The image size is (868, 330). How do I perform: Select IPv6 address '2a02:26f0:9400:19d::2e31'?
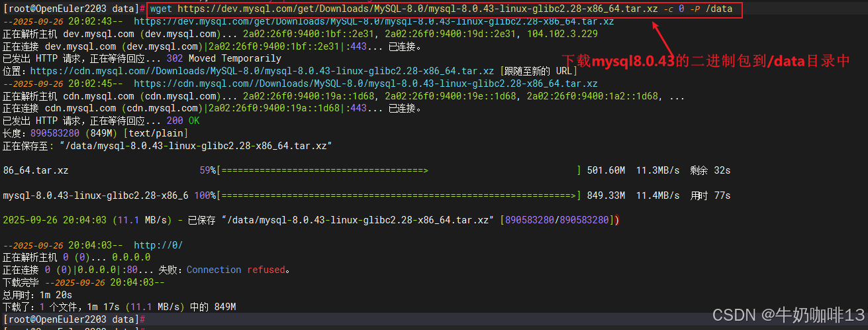(x=450, y=34)
